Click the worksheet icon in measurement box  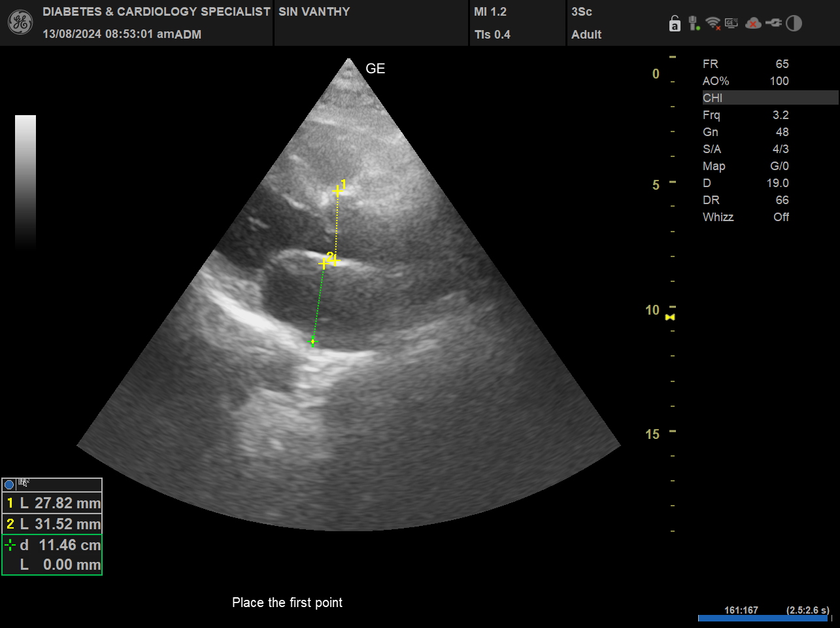pyautogui.click(x=24, y=483)
